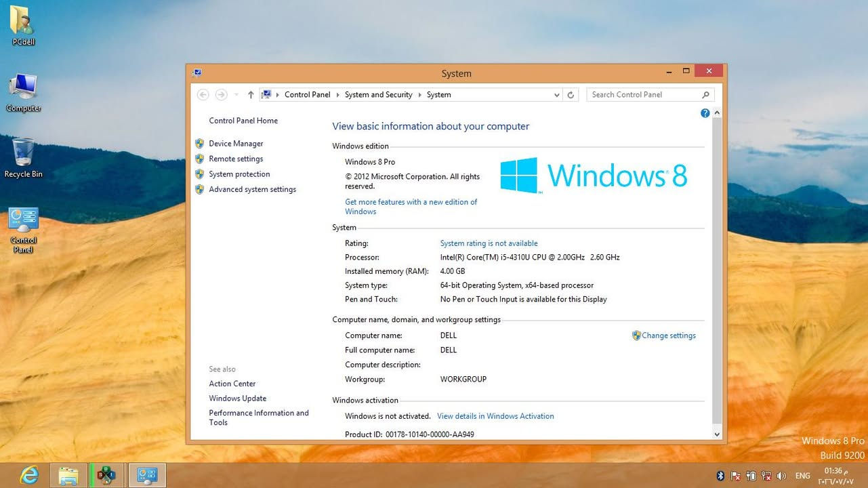The width and height of the screenshot is (868, 488).
Task: Open 'Get more features with a new edition' link
Action: click(411, 207)
